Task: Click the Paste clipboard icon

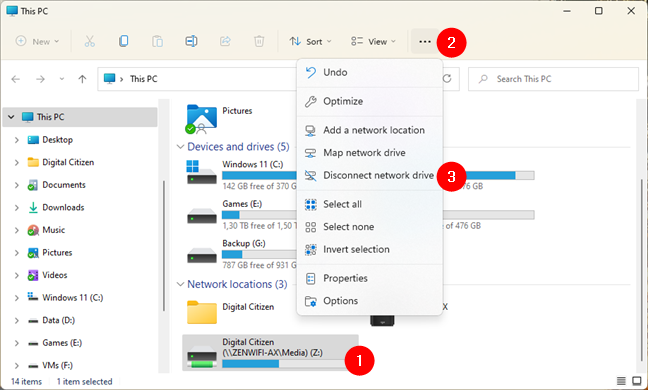Action: (x=157, y=41)
